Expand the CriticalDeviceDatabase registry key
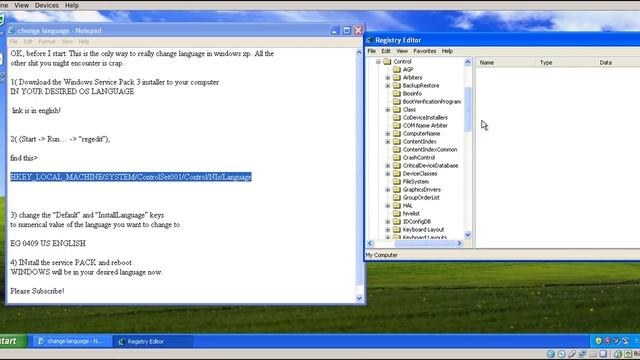 pos(388,166)
